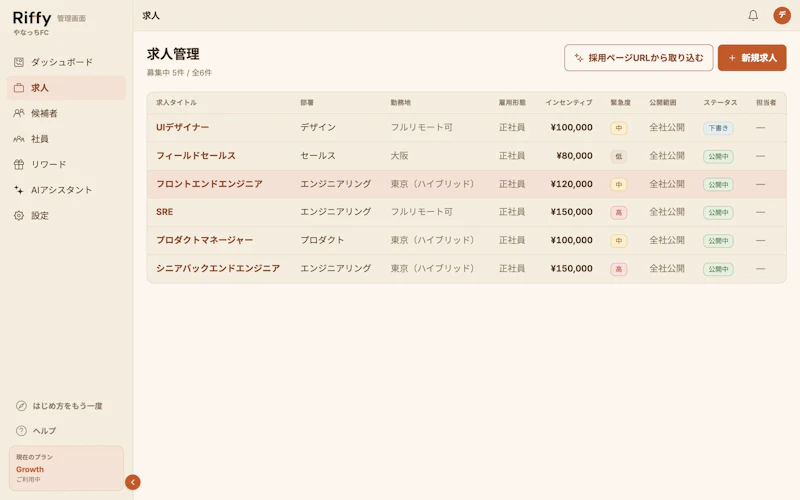Click the プロダクト department cell

coord(322,240)
